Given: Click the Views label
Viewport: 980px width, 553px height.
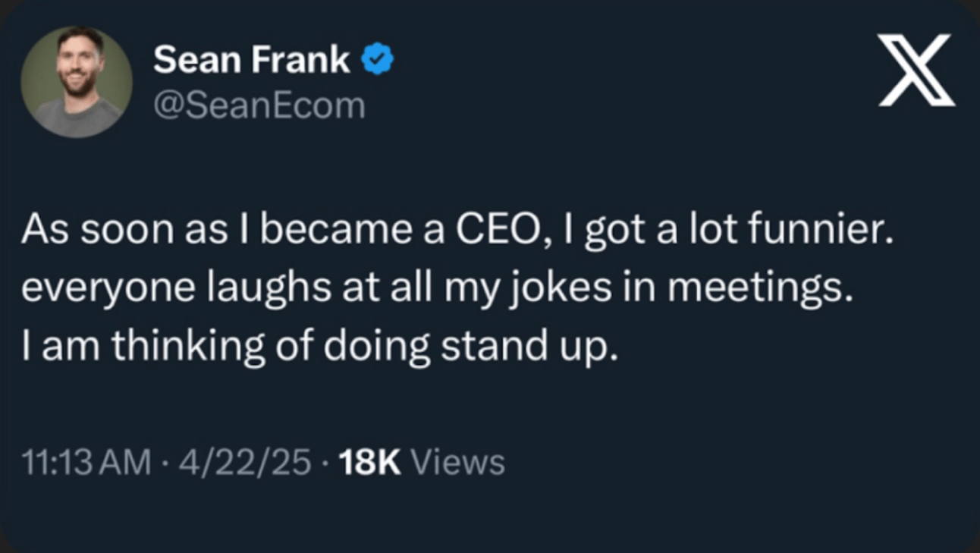Looking at the screenshot, I should click(461, 463).
